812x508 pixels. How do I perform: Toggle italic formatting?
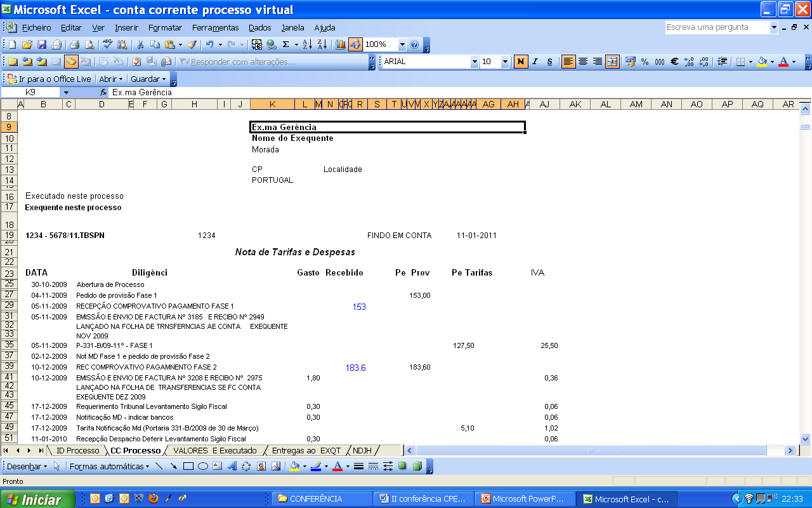(535, 62)
